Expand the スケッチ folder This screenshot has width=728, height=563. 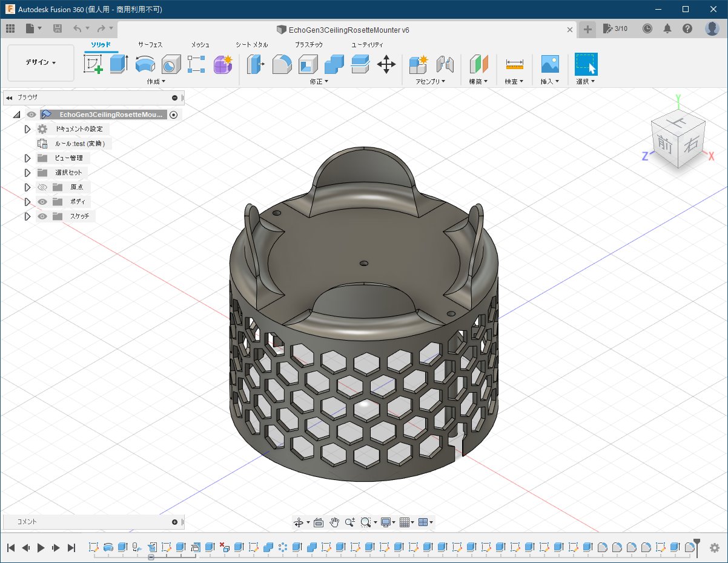point(27,216)
